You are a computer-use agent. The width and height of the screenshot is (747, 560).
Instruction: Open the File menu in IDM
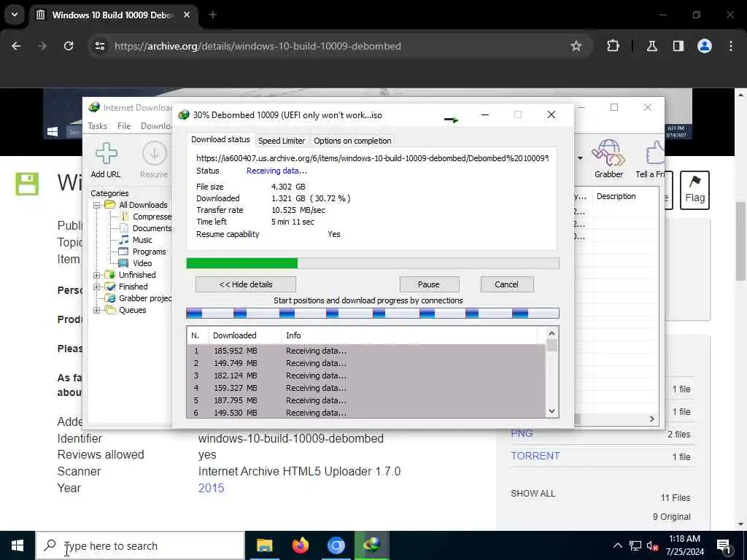coord(124,126)
